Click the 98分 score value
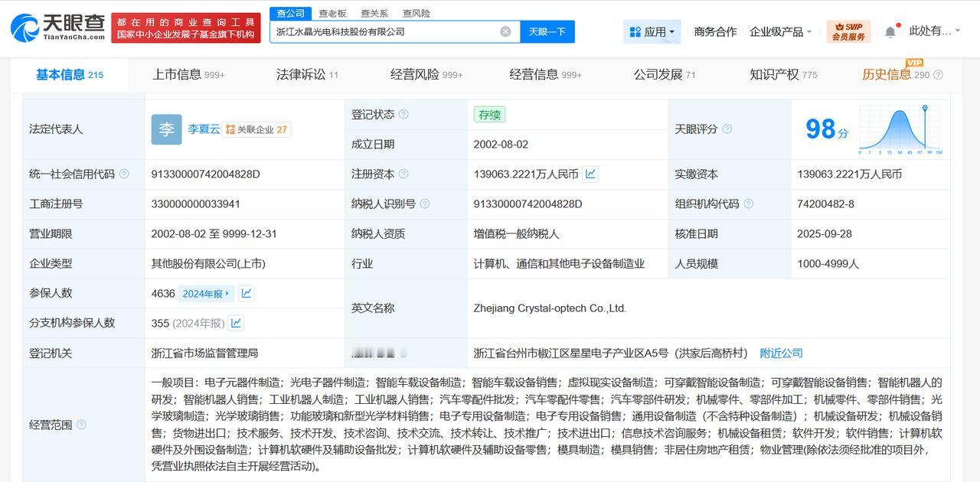 [x=827, y=129]
